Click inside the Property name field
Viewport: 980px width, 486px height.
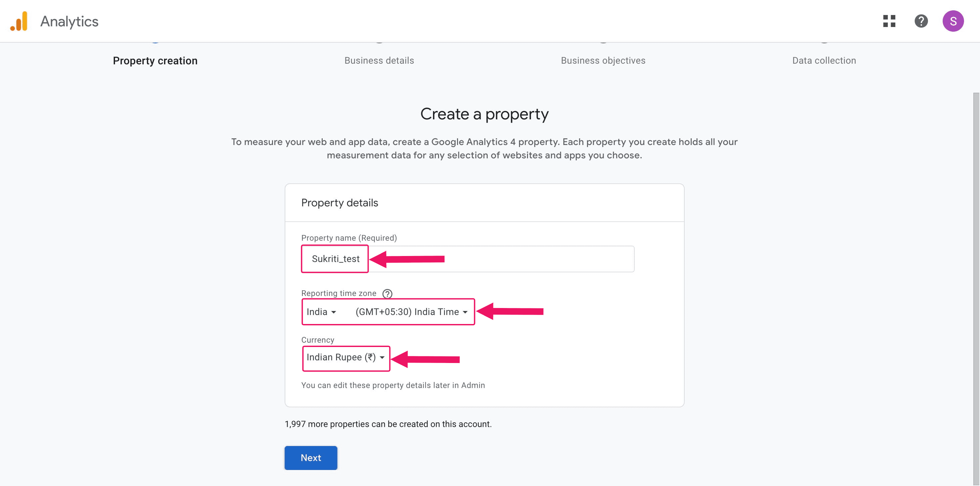point(495,259)
